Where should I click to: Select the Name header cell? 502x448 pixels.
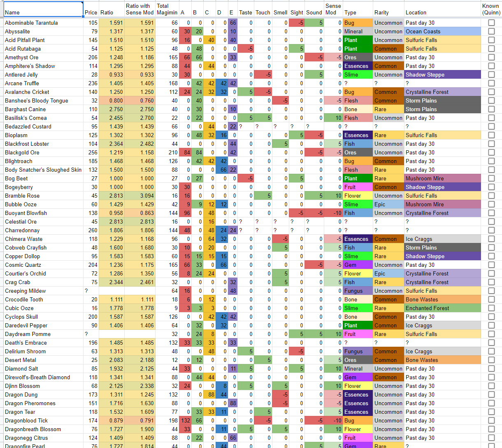43,9
